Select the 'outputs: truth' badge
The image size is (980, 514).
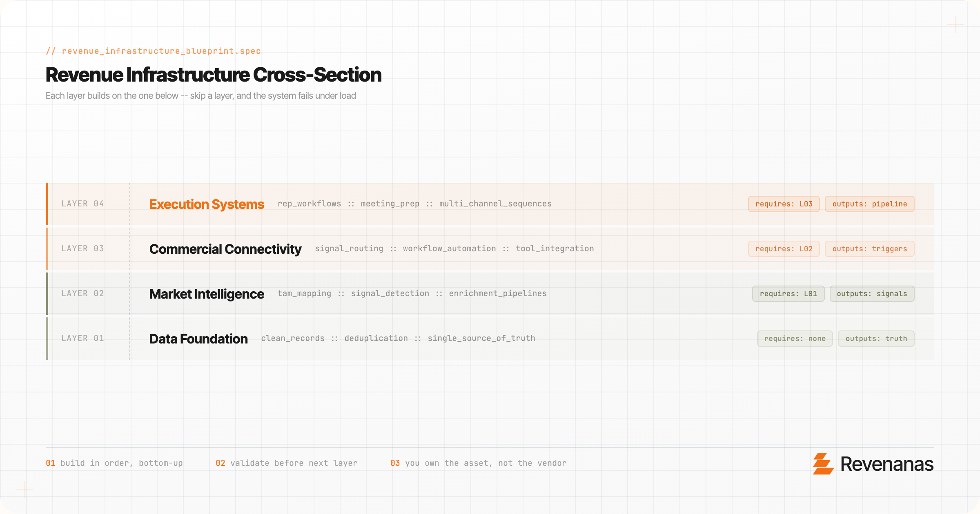[876, 339]
